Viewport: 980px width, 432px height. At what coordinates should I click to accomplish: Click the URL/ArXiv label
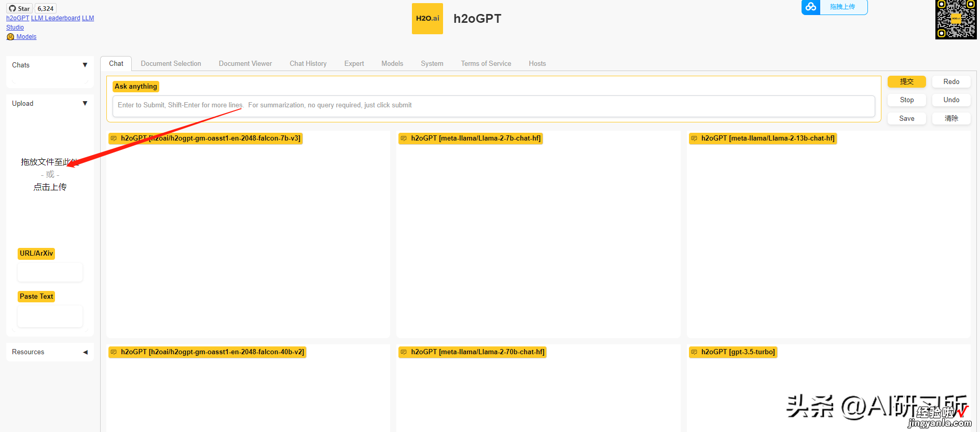36,254
